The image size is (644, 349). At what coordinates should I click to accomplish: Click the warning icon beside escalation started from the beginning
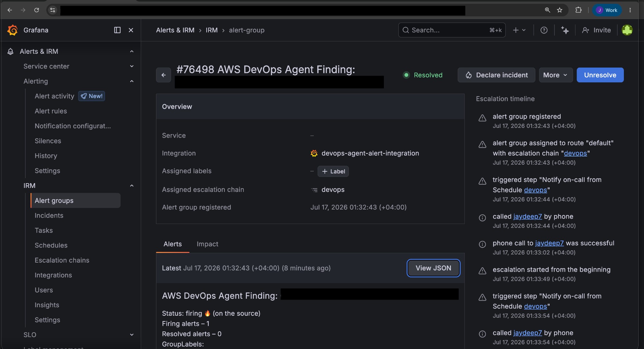point(482,271)
